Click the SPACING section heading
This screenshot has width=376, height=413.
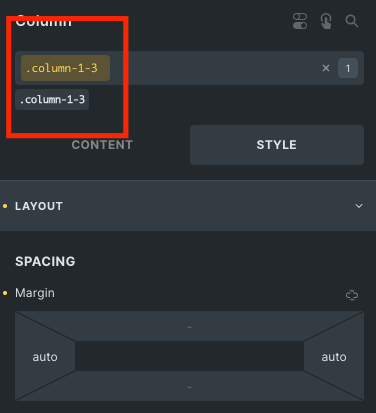click(x=45, y=261)
